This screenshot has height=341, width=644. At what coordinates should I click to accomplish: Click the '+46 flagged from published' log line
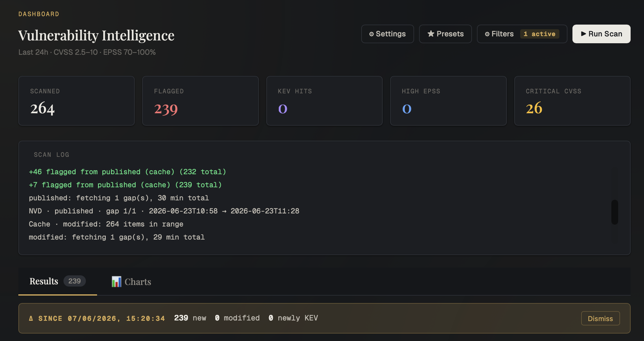(128, 172)
